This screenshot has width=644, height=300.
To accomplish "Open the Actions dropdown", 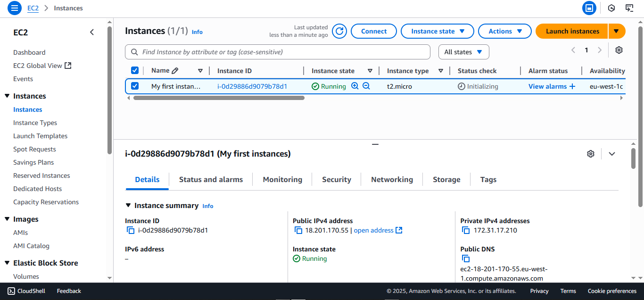I will (x=504, y=31).
